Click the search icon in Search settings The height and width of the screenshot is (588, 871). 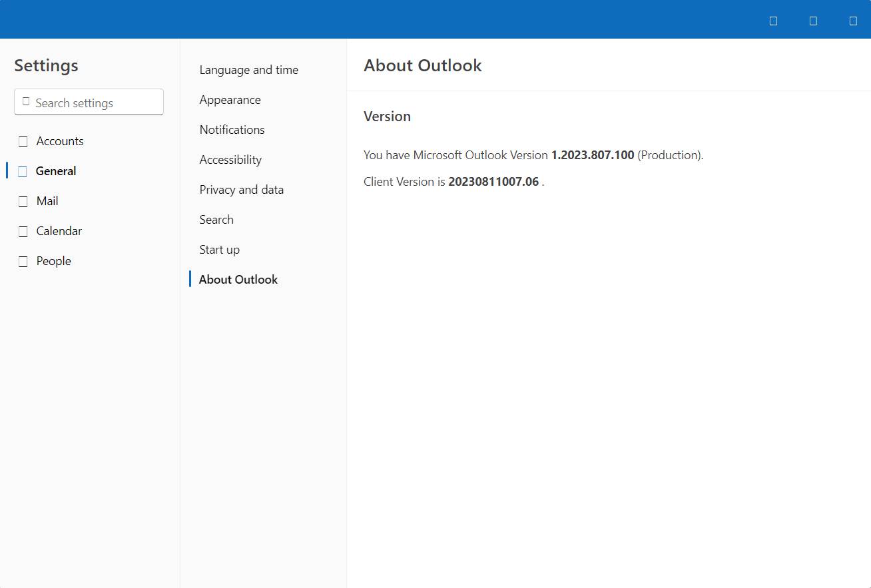(26, 102)
